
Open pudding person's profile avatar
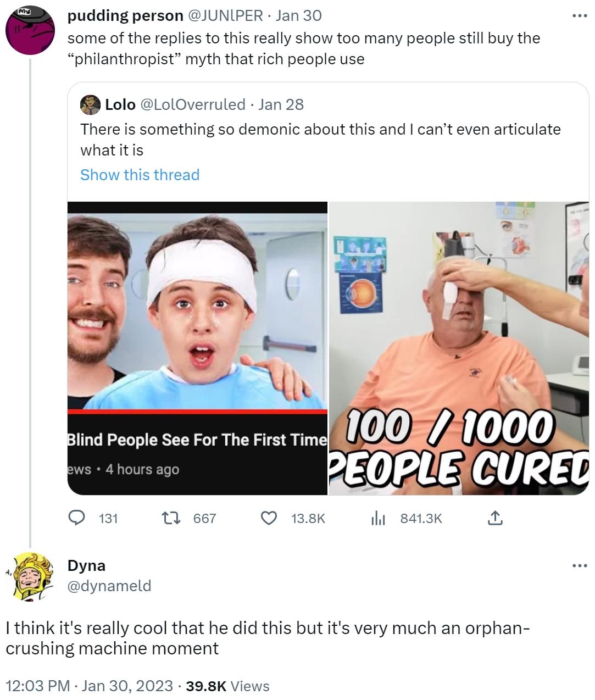(30, 31)
